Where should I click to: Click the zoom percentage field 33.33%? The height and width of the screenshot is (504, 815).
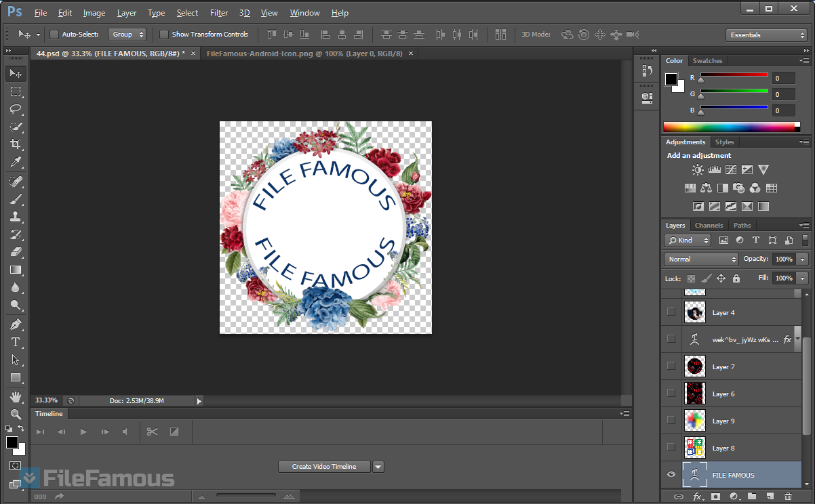click(x=47, y=400)
